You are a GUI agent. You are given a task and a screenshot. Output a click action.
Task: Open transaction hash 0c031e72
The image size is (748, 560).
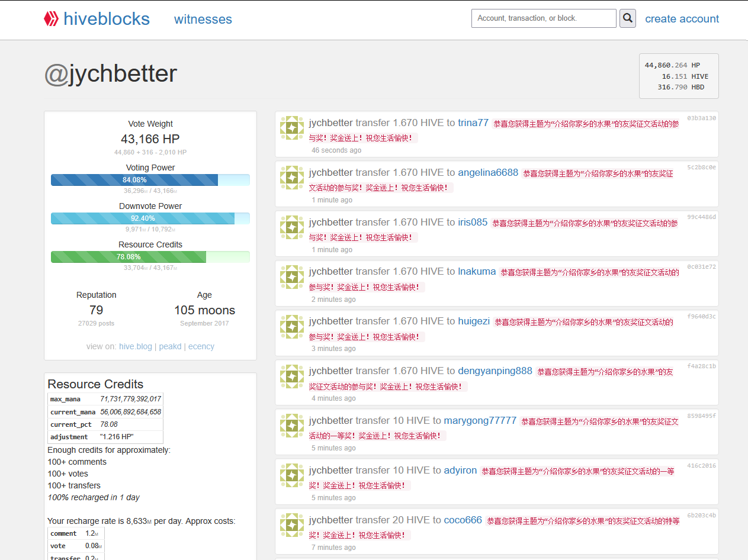[x=701, y=266]
